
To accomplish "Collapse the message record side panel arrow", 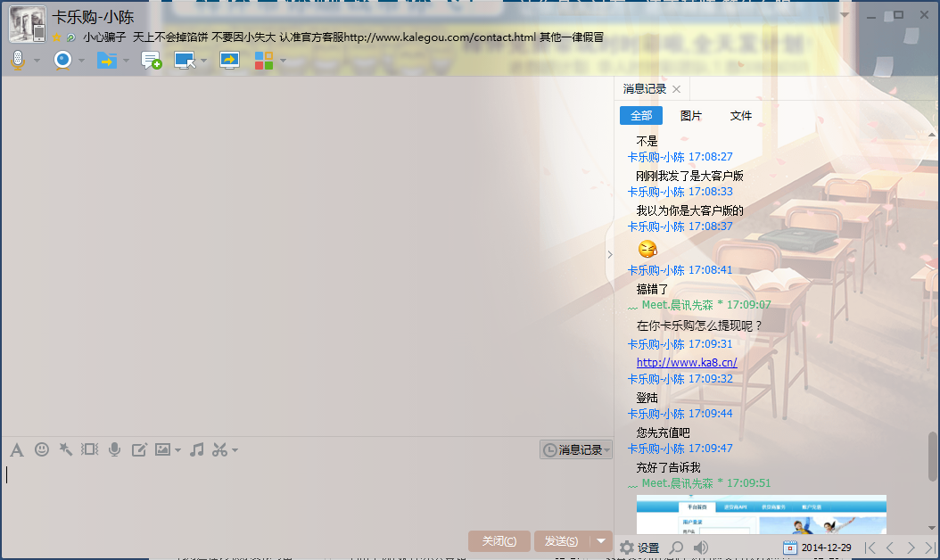I will pyautogui.click(x=610, y=254).
